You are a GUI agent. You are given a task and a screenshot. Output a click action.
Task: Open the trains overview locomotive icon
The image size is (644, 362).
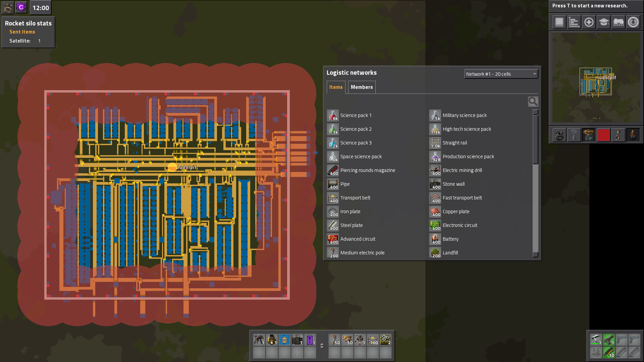618,22
